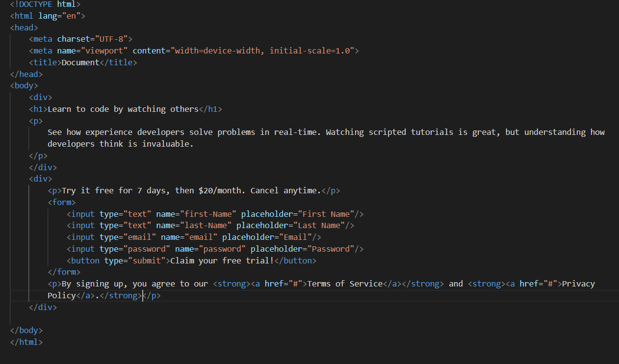Click 'Terms of Service' in the code
The width and height of the screenshot is (619, 364).
(x=345, y=284)
